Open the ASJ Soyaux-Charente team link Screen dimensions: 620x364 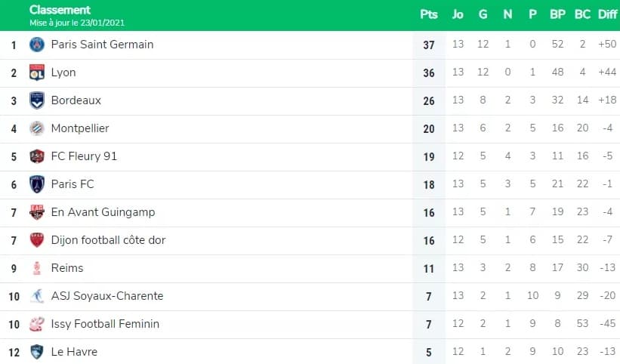coord(107,296)
